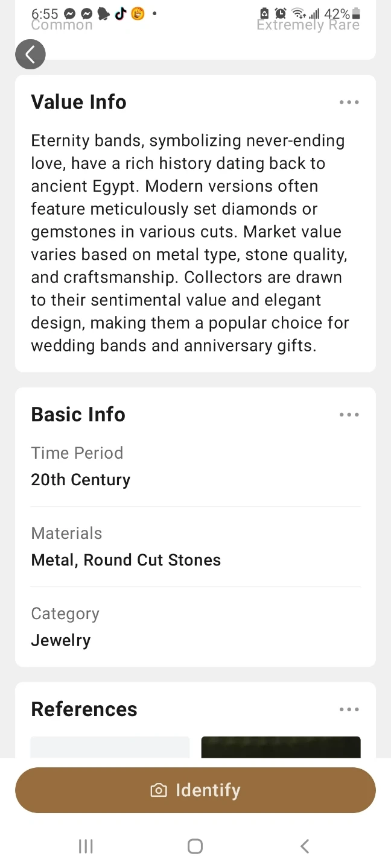The width and height of the screenshot is (391, 868).
Task: Open Basic Info three-dot menu
Action: (x=349, y=415)
